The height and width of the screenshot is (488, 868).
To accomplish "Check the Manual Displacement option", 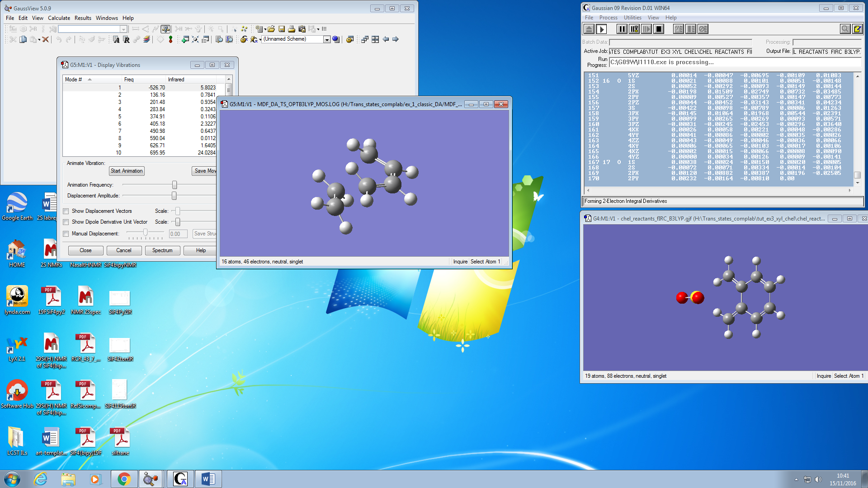I will point(66,234).
